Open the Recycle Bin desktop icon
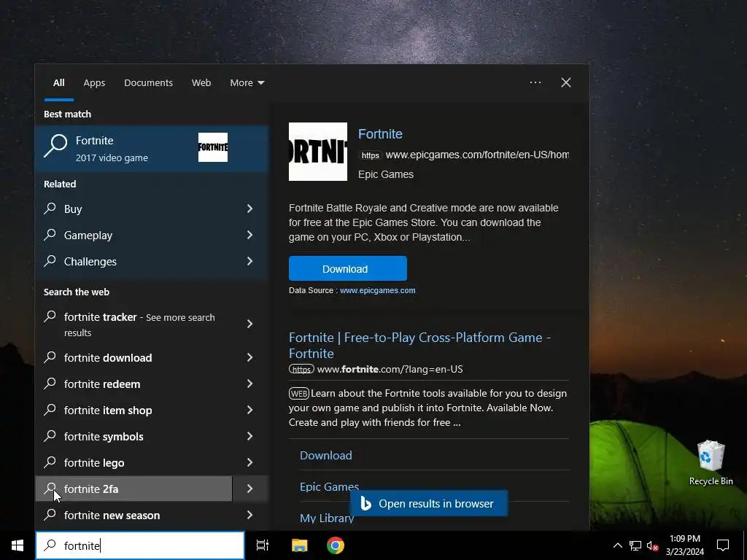Screen dimensions: 747x560 (711, 463)
